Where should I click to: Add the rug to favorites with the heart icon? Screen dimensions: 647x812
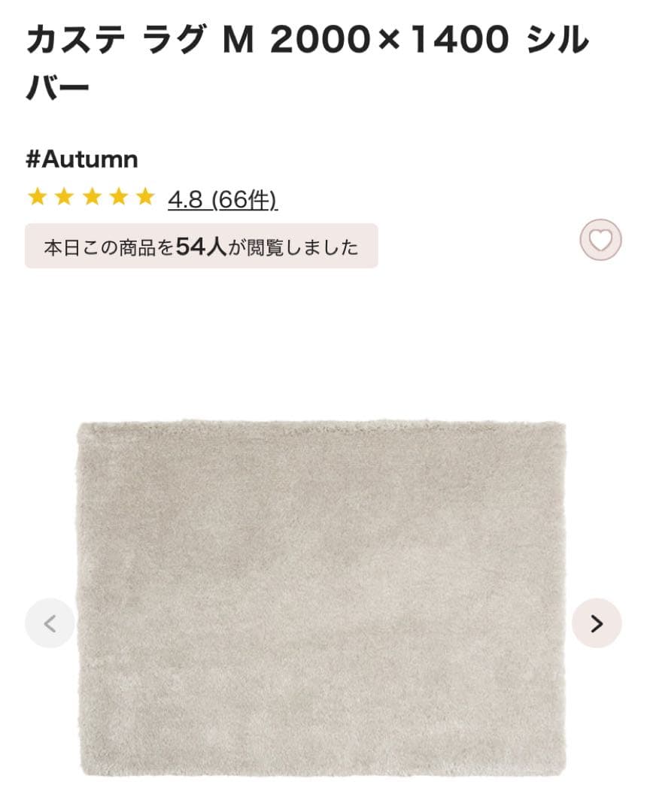click(x=600, y=240)
